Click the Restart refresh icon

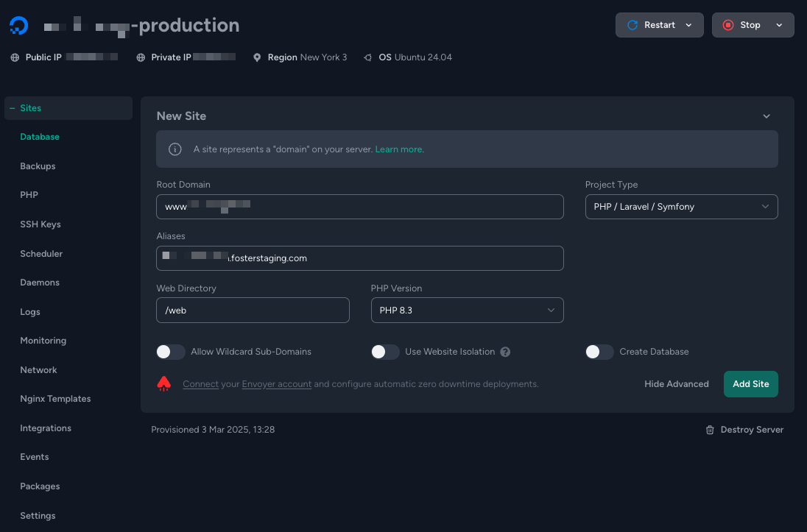click(x=632, y=25)
